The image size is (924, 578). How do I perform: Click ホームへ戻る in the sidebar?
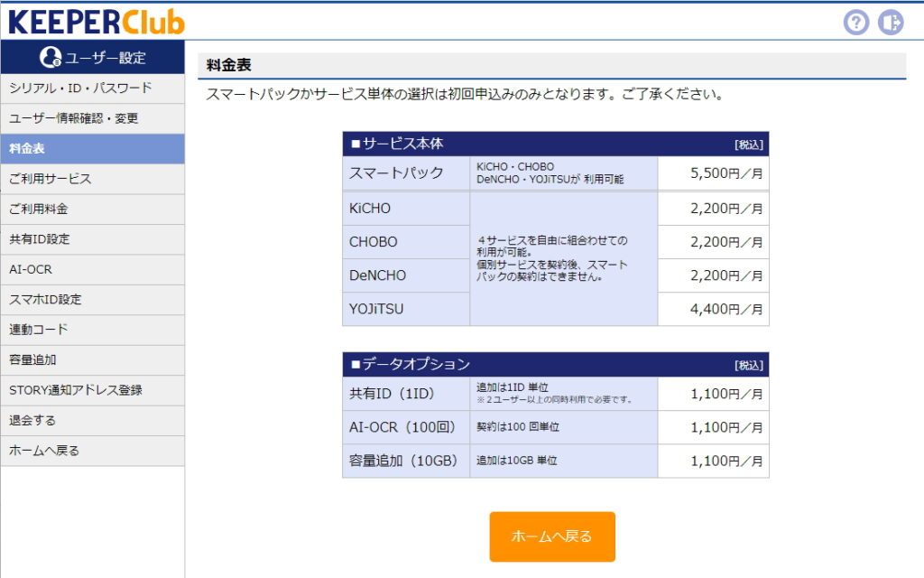pyautogui.click(x=93, y=451)
